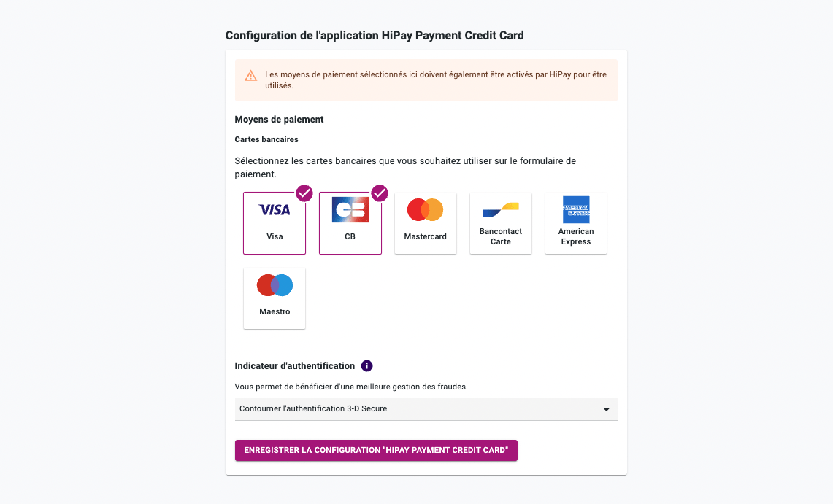This screenshot has width=833, height=504.
Task: Click the Indicateur d'authentification heading
Action: point(295,366)
